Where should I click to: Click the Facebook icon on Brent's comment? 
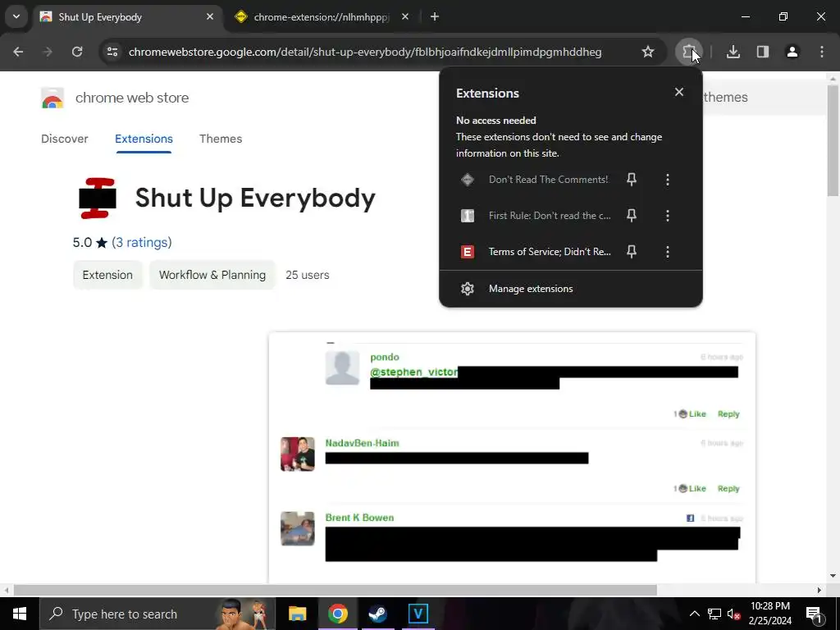tap(690, 518)
